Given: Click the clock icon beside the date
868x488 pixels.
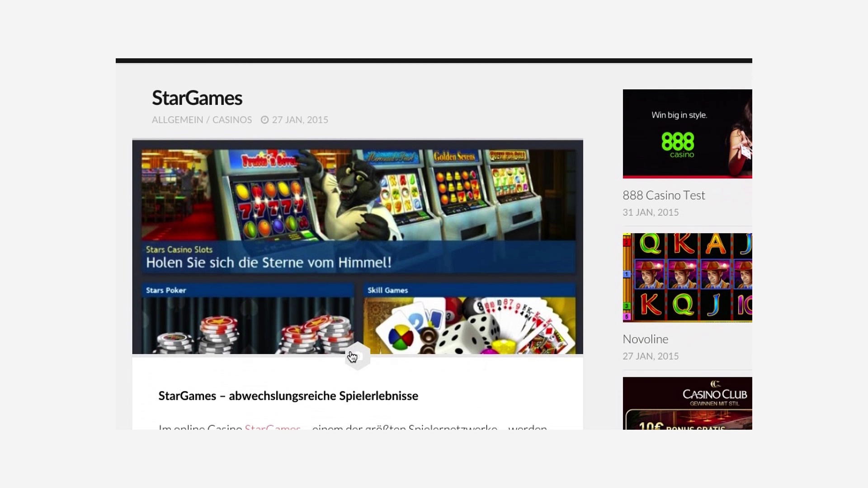Looking at the screenshot, I should [265, 120].
